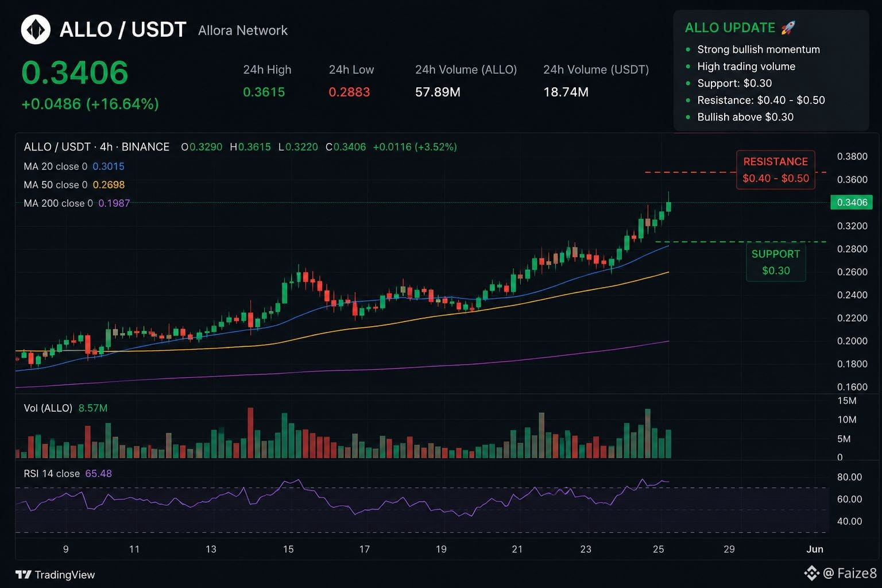Click the 0.3800 price axis label
The image size is (882, 588).
pos(852,157)
